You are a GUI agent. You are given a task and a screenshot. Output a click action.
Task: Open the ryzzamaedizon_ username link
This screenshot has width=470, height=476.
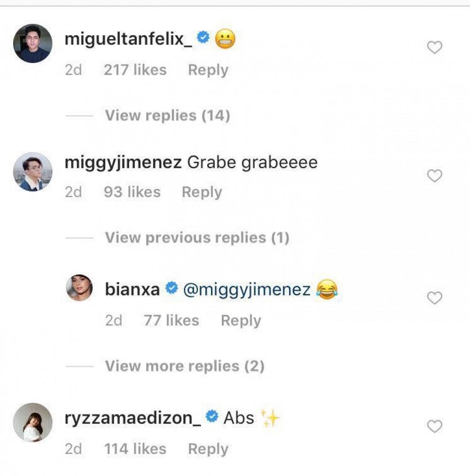point(133,418)
